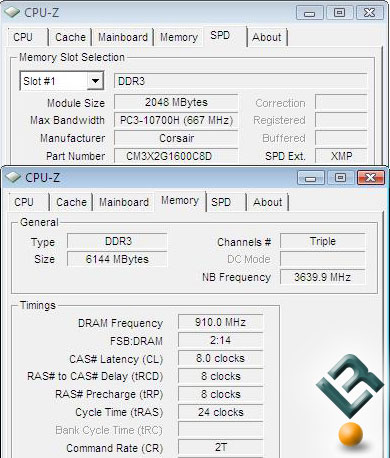This screenshot has width=390, height=458.
Task: Select Memory tab in lower CPU-Z window
Action: point(180,201)
